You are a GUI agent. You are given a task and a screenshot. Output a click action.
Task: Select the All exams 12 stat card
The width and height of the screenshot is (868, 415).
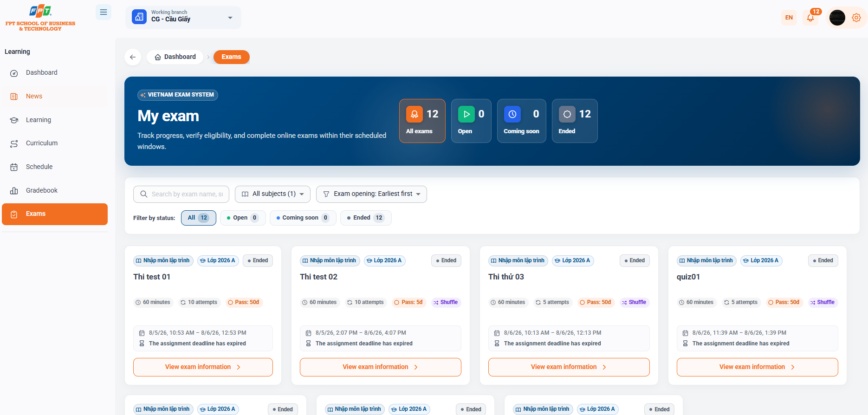(422, 121)
